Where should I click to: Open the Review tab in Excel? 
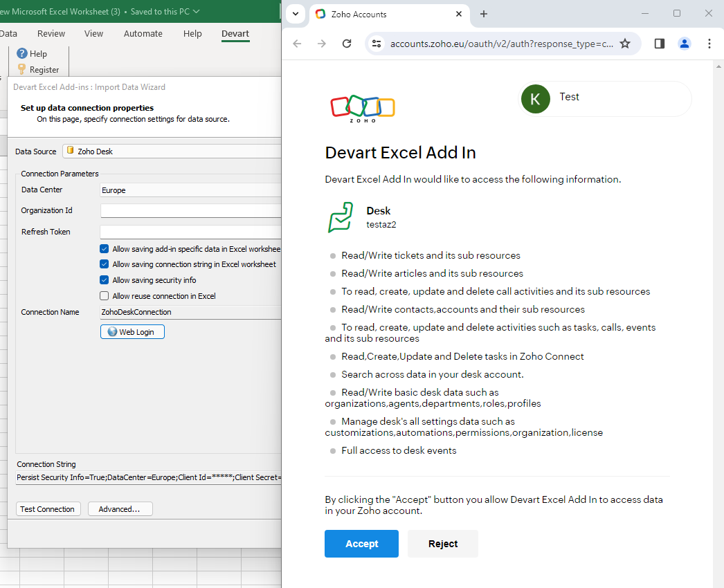click(51, 33)
